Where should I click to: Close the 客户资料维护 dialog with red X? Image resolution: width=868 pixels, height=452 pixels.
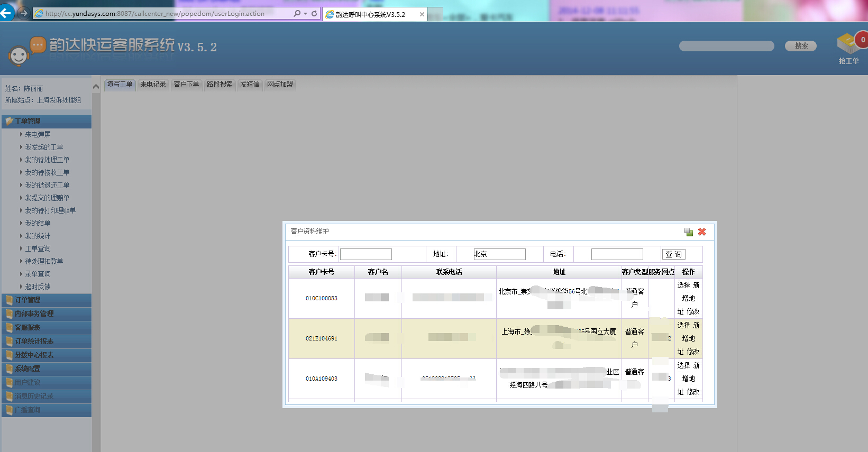702,232
